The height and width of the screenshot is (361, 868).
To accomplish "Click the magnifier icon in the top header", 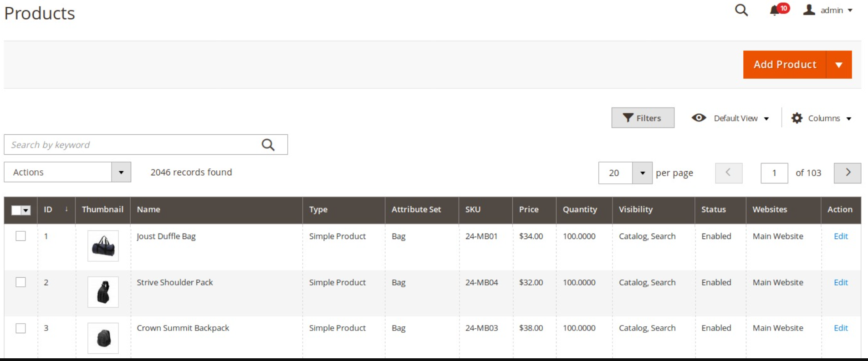I will point(741,10).
